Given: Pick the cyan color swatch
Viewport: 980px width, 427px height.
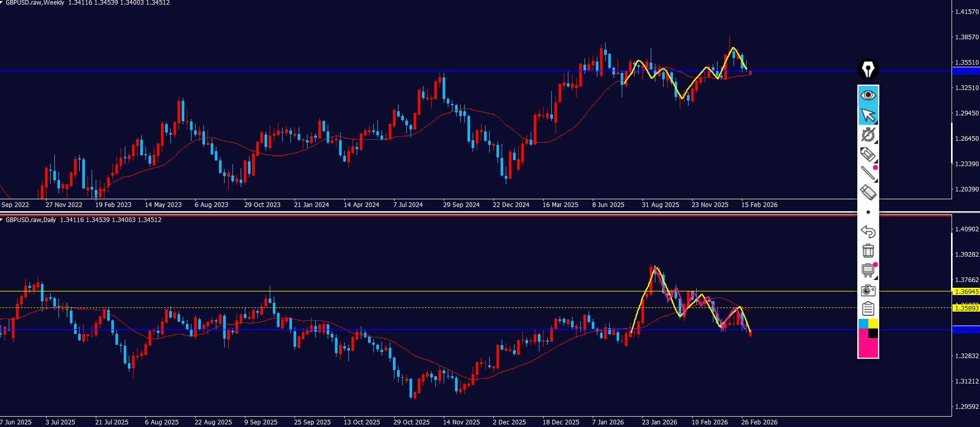Looking at the screenshot, I should point(863,323).
